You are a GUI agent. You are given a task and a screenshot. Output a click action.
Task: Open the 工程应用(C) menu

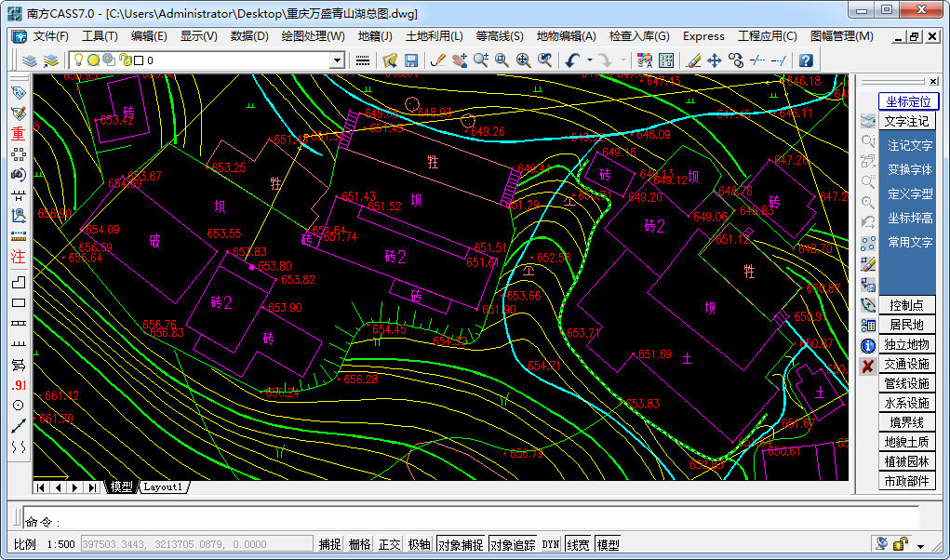[x=767, y=36]
